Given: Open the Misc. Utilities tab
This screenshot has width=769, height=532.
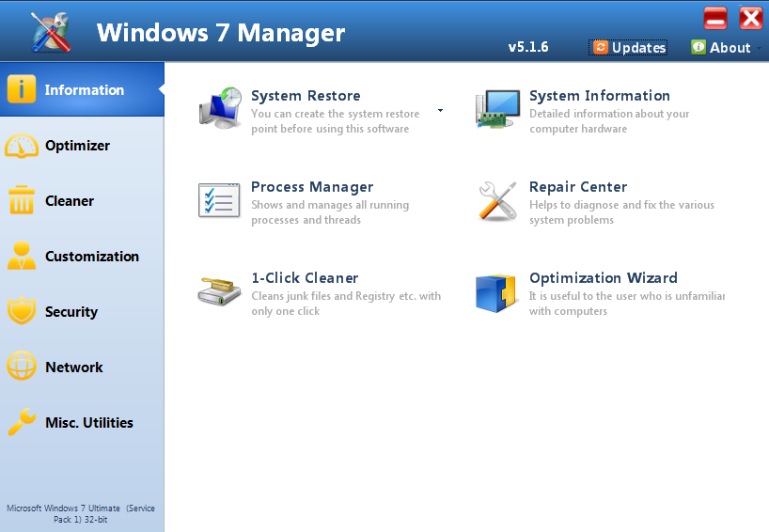Looking at the screenshot, I should tap(88, 423).
